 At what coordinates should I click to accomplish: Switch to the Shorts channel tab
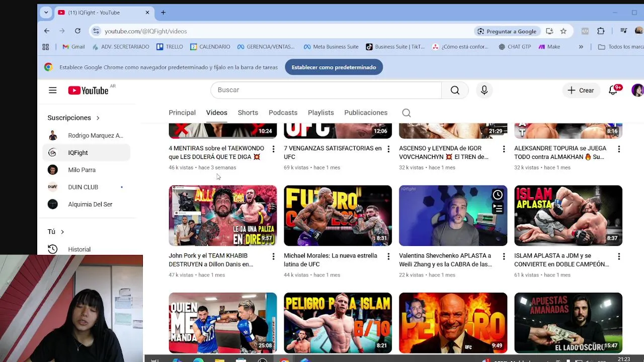point(248,113)
